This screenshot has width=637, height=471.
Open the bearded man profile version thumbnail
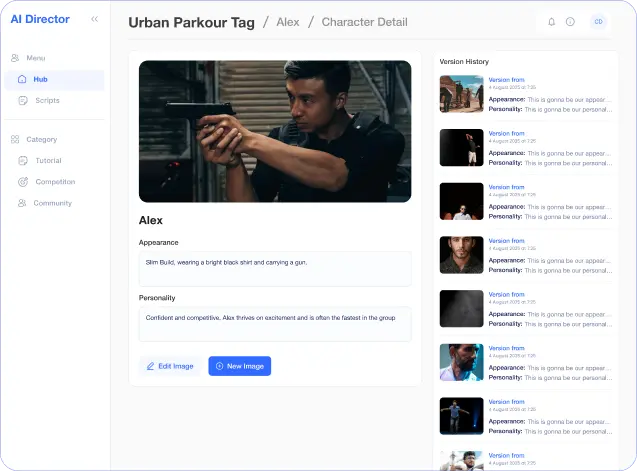[x=462, y=362]
